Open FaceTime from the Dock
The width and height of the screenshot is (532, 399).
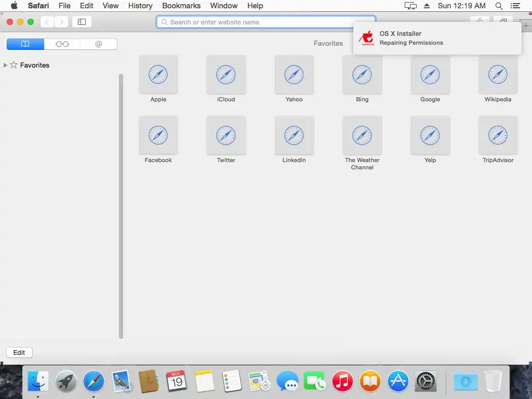point(314,381)
